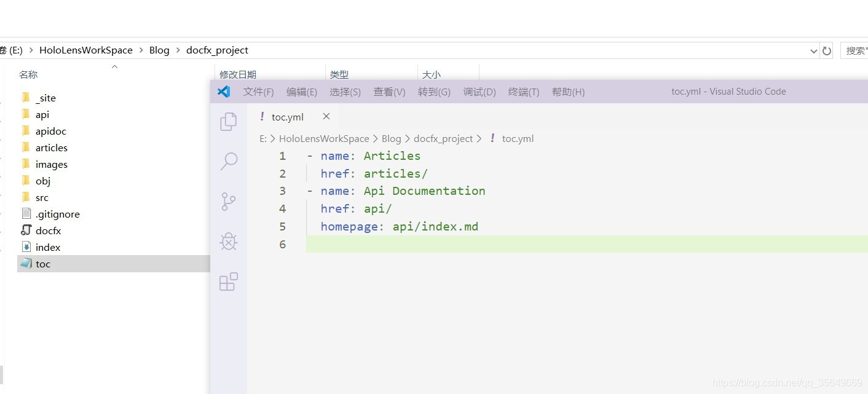The image size is (868, 394).
Task: Open the Explorer view in VS Code
Action: click(228, 121)
